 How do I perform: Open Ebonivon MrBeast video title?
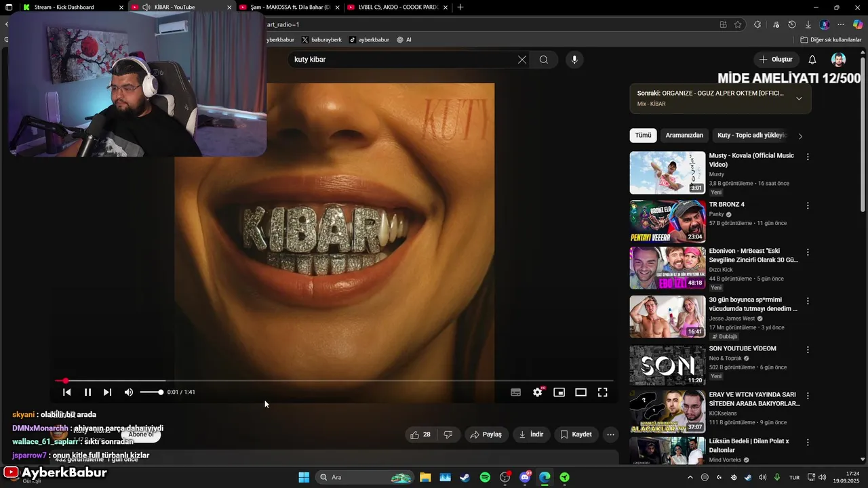[753, 255]
